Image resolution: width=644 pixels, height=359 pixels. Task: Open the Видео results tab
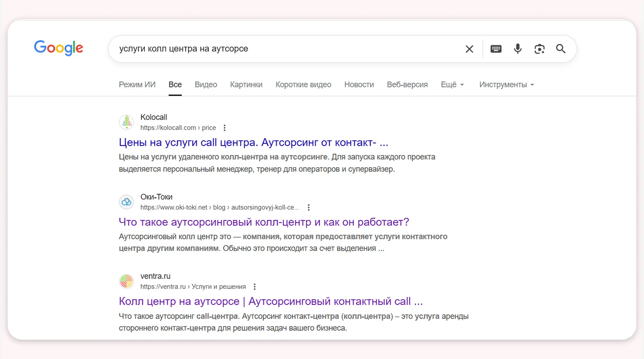click(x=206, y=84)
